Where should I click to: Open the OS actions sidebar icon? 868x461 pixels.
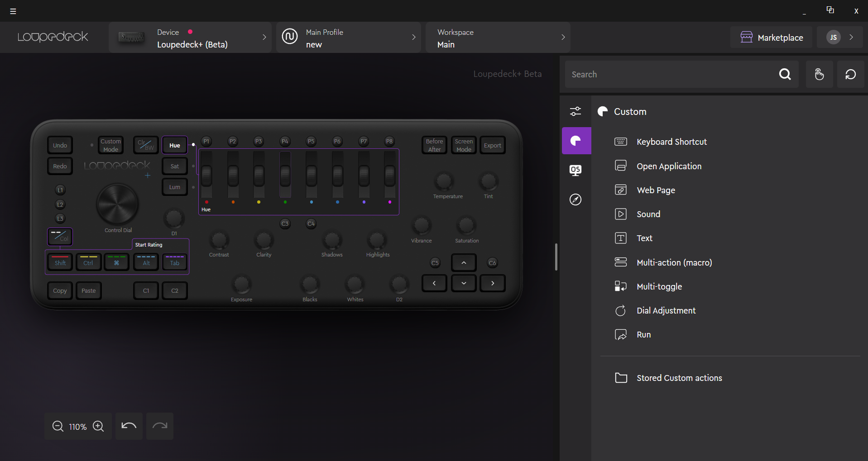click(575, 170)
